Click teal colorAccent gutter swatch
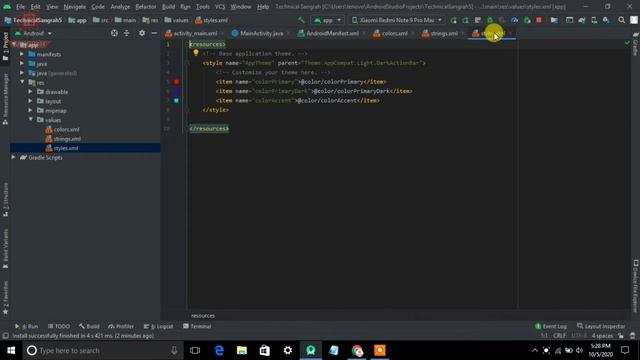The height and width of the screenshot is (360, 640). 176,100
